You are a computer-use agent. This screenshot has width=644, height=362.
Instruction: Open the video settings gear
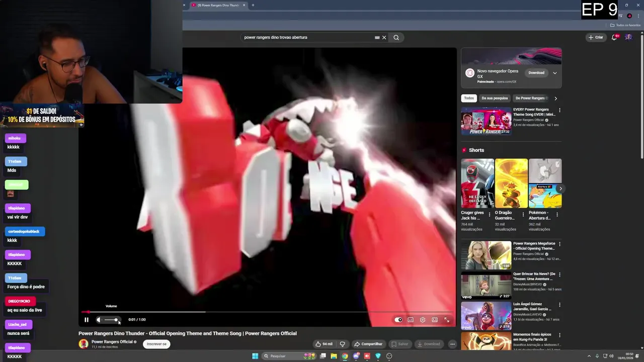pyautogui.click(x=423, y=320)
